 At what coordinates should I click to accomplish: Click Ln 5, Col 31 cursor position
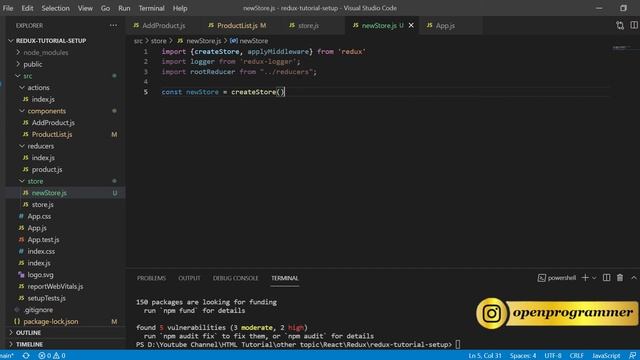click(485, 356)
